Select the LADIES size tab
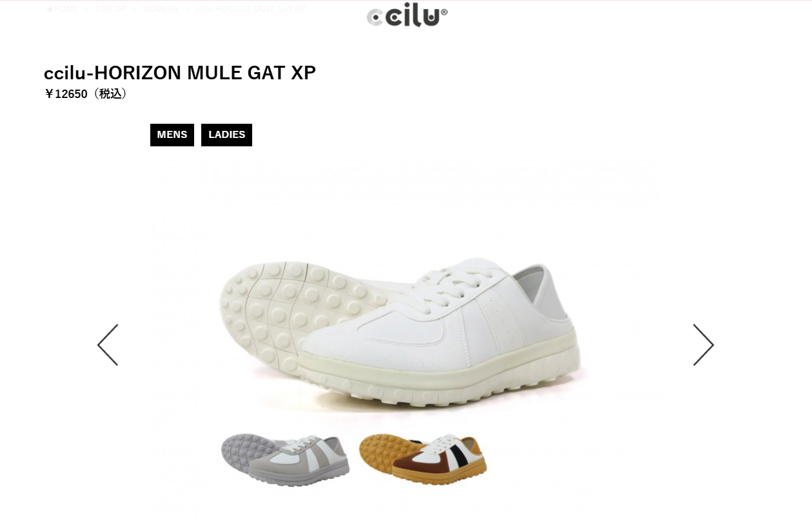 [226, 135]
